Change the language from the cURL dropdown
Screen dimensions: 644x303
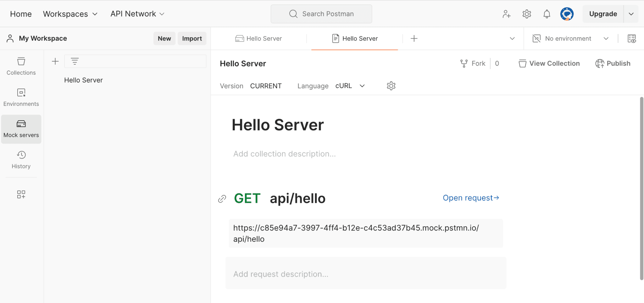(x=350, y=85)
